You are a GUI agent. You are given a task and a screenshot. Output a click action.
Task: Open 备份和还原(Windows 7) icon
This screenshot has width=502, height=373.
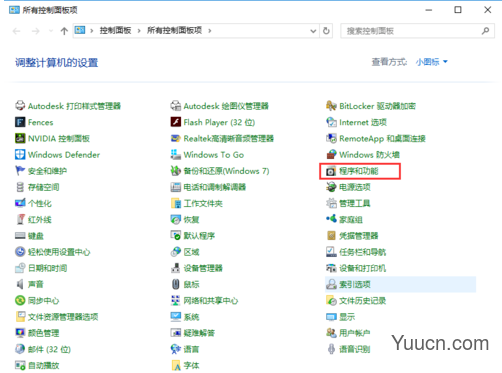click(176, 171)
